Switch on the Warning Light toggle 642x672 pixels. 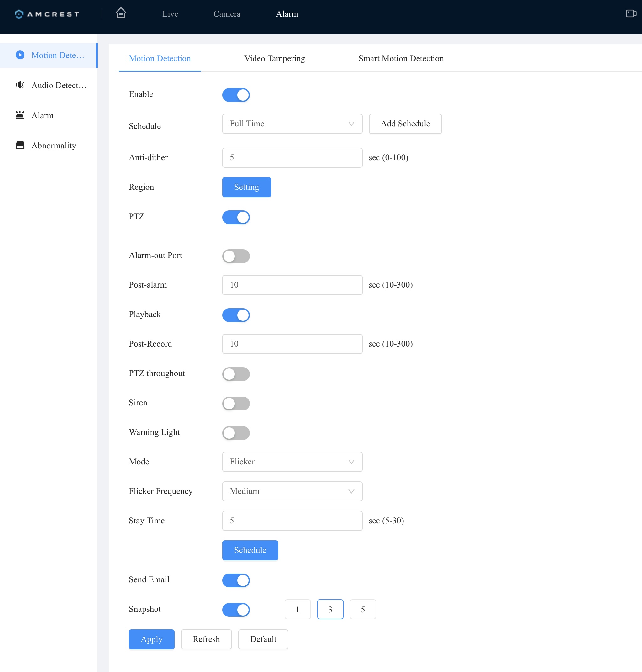236,433
